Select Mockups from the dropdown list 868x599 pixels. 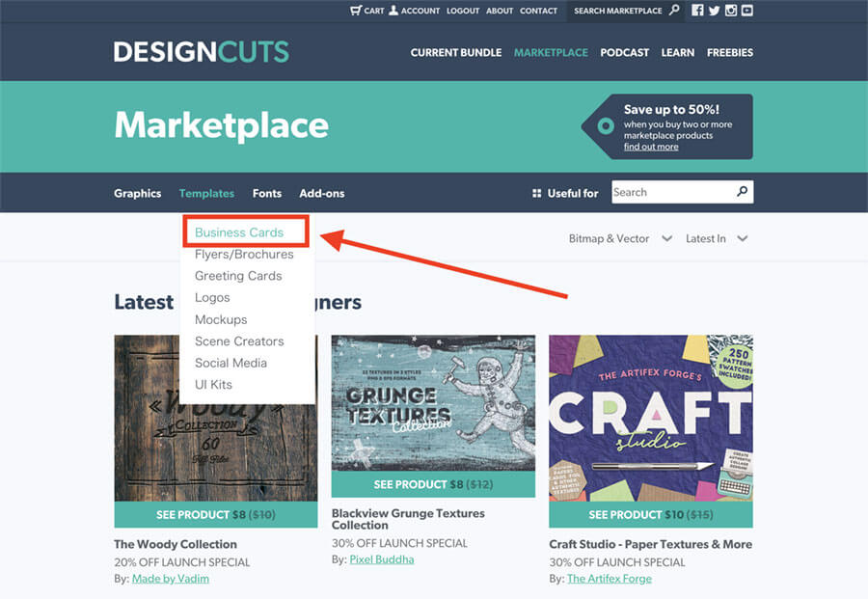(221, 319)
